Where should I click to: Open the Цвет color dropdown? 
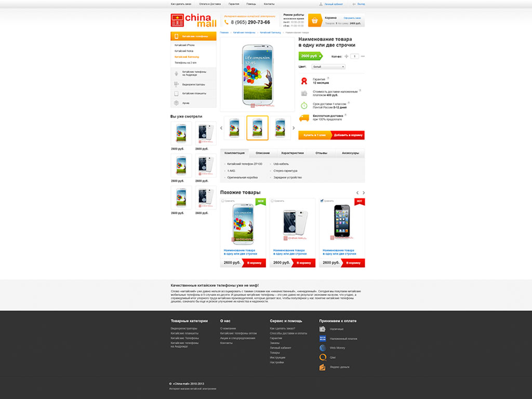coord(328,67)
